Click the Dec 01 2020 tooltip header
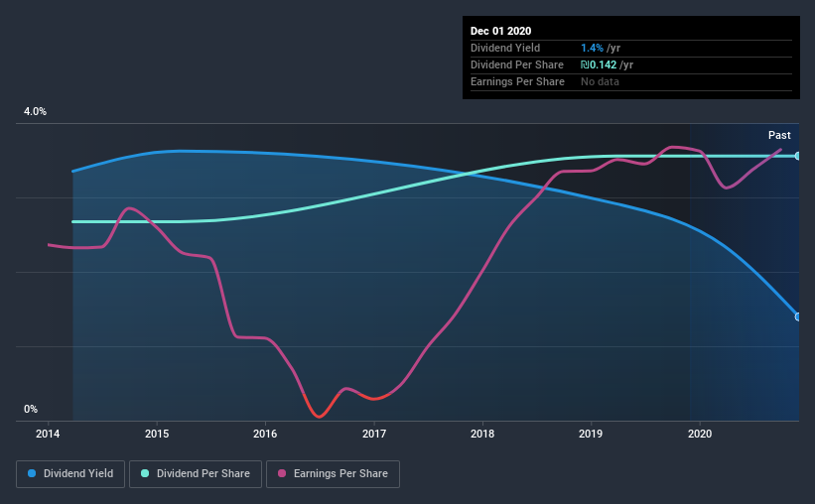Image resolution: width=815 pixels, height=504 pixels. click(500, 31)
